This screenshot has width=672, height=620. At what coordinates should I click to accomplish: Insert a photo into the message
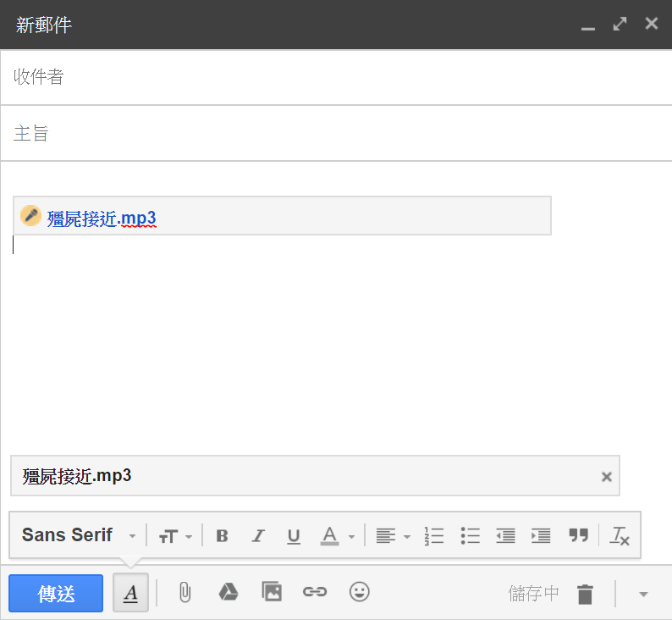pos(272,592)
